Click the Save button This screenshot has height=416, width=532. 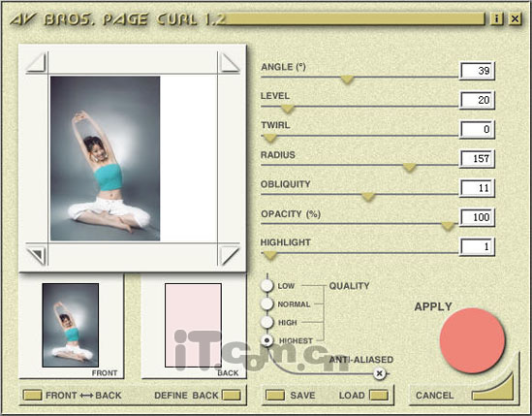[275, 396]
